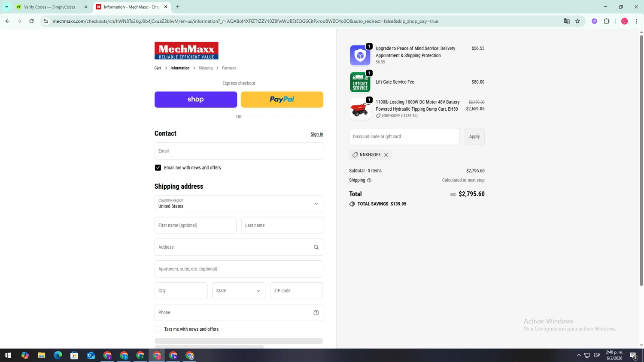Screen dimensions: 644x362
Task: Click the First name field
Action: coord(195,225)
